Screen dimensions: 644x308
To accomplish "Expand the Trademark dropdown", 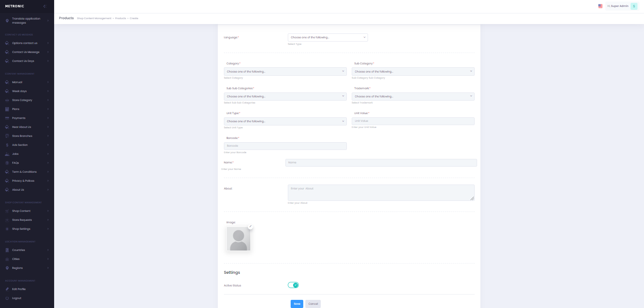I will click(x=413, y=97).
